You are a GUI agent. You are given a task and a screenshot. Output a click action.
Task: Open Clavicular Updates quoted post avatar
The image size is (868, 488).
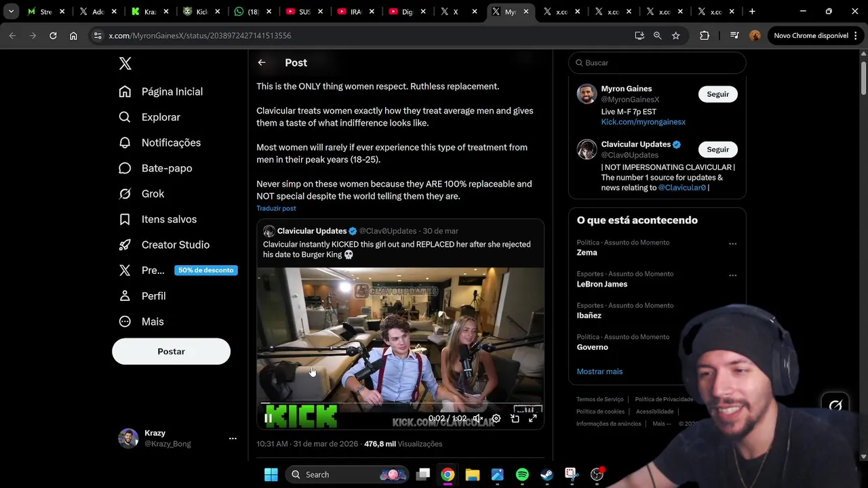pos(269,231)
